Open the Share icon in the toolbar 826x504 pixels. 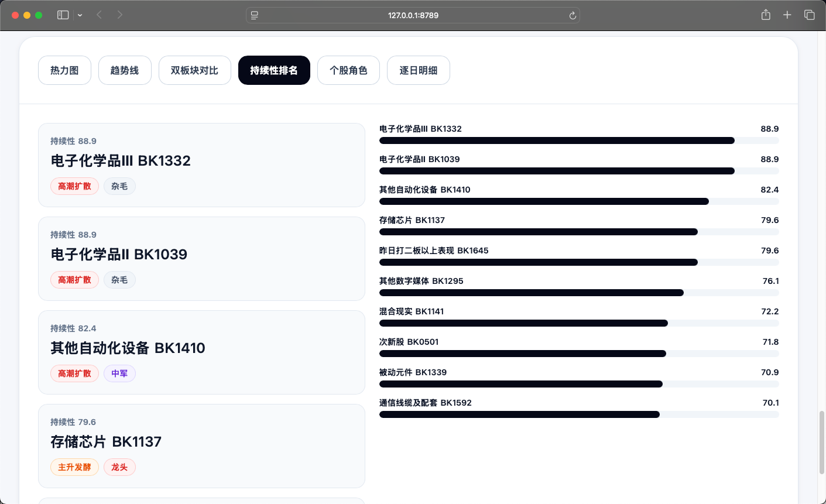click(x=766, y=15)
